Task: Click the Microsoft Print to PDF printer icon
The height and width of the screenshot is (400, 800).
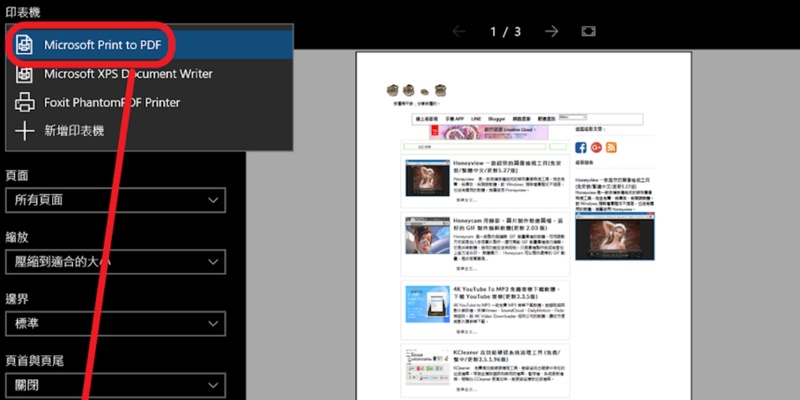Action: click(x=24, y=45)
